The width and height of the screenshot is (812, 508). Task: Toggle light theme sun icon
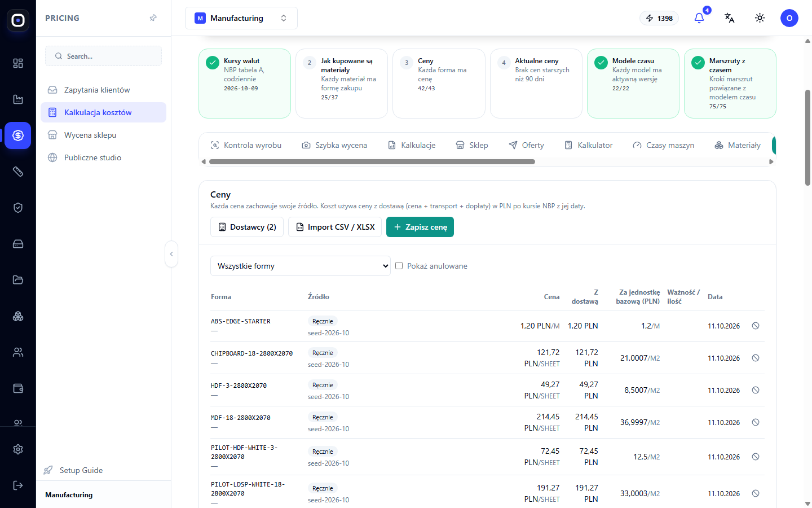point(760,18)
